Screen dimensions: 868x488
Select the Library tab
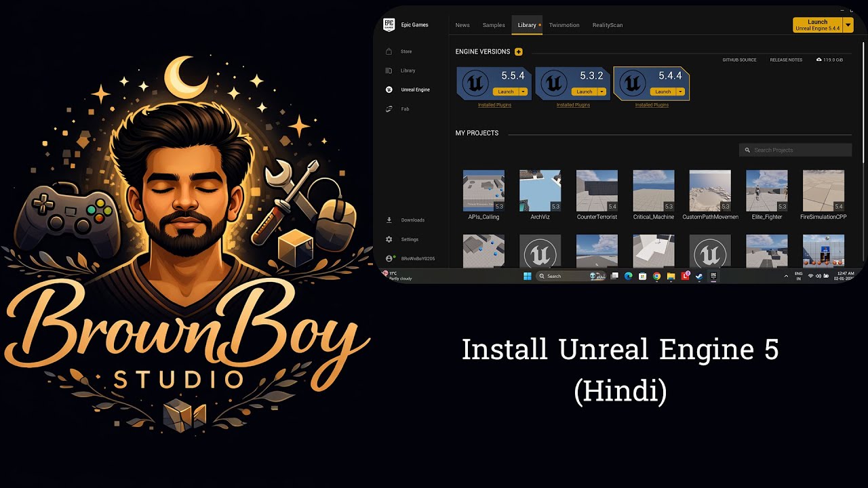tap(527, 25)
